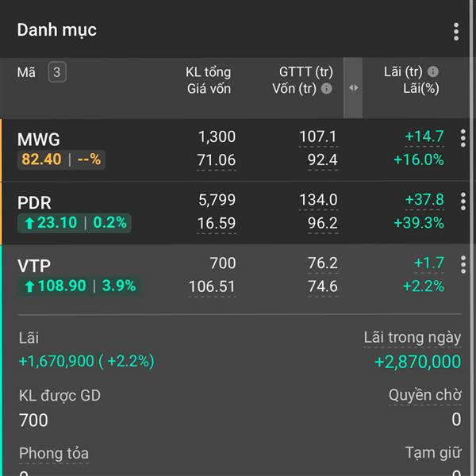Sort by KL tổng column header

click(208, 72)
